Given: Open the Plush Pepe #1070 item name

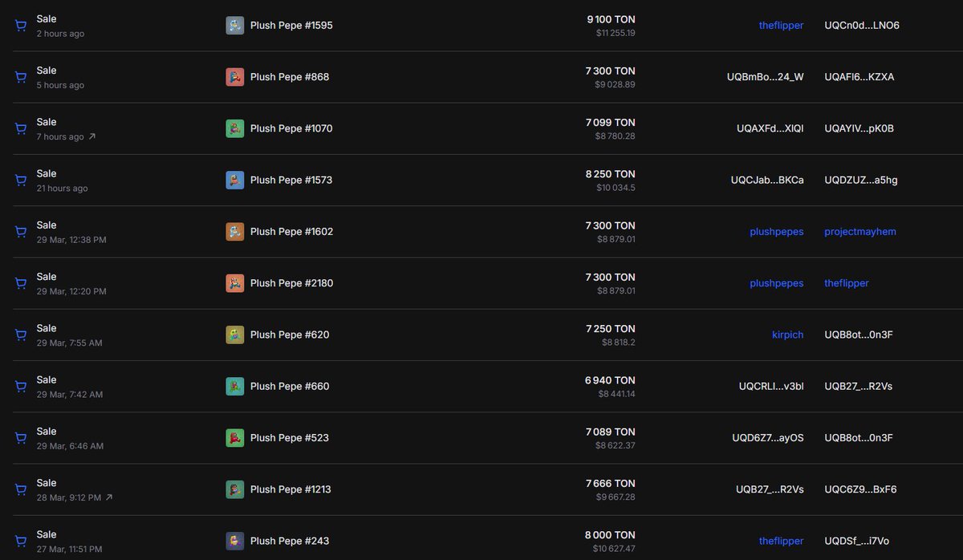Looking at the screenshot, I should (x=291, y=128).
